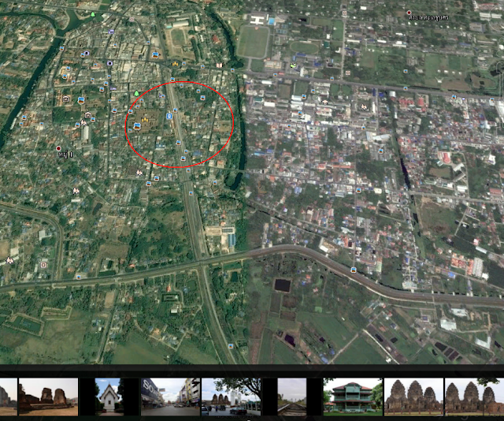The height and width of the screenshot is (421, 504).
Task: Open the large photo icon inside the red circle
Action: [137, 126]
